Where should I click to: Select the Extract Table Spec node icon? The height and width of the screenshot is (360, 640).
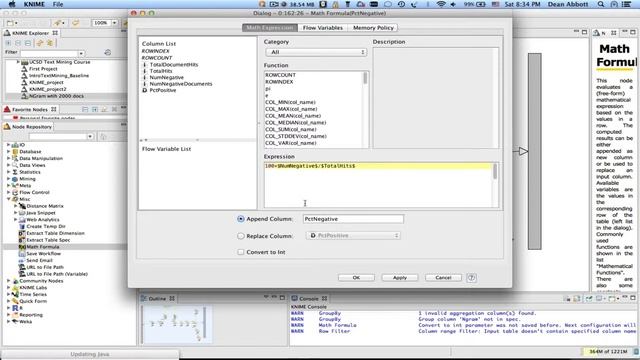22,240
